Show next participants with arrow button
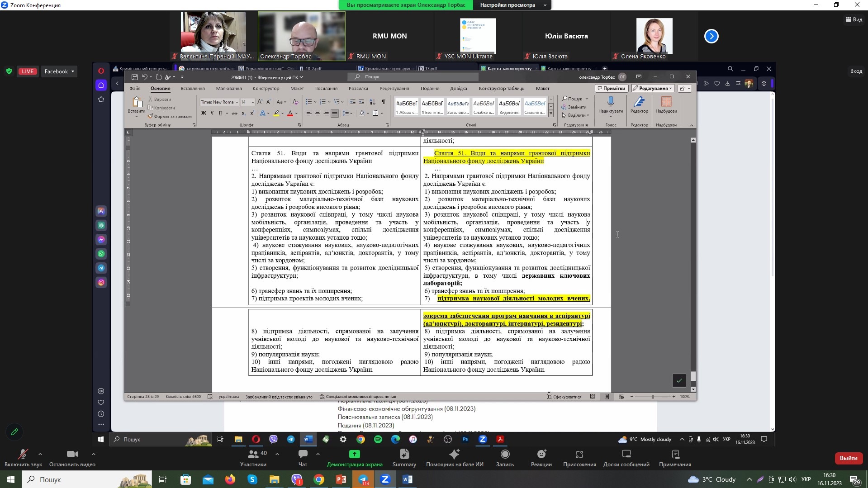Image resolution: width=868 pixels, height=488 pixels. (x=711, y=36)
